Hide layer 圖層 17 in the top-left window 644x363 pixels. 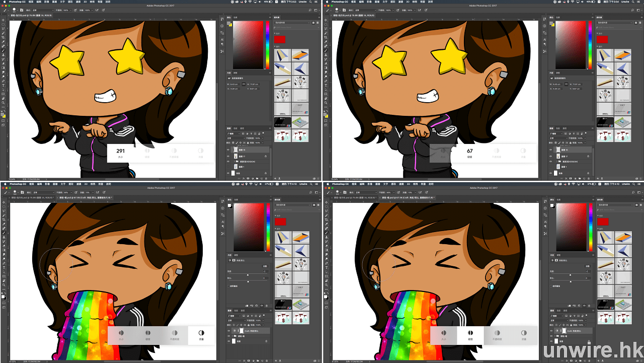pos(228,156)
